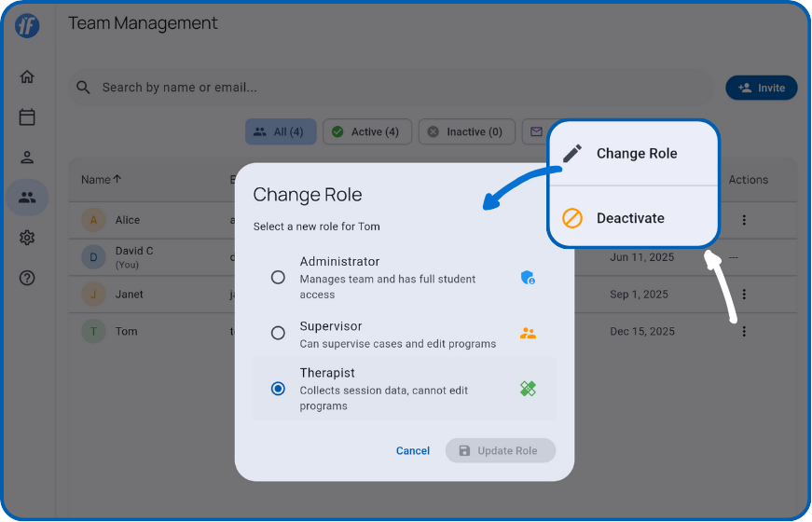Select the Administrator radio button
Image resolution: width=812 pixels, height=522 pixels.
point(278,278)
